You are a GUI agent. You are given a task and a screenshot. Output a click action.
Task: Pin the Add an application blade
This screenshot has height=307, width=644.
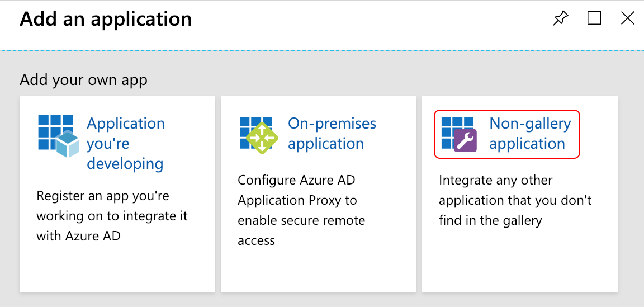tap(560, 18)
